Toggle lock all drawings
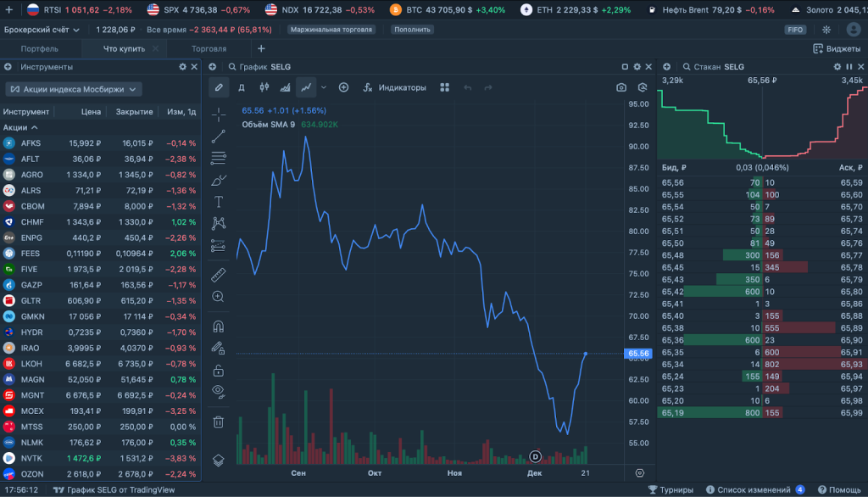This screenshot has height=497, width=868. (219, 370)
